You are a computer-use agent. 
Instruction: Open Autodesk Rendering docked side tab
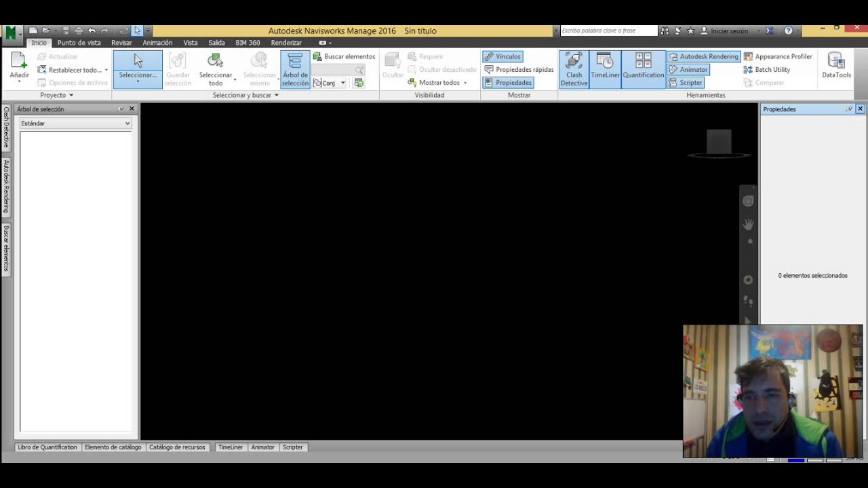pos(6,186)
